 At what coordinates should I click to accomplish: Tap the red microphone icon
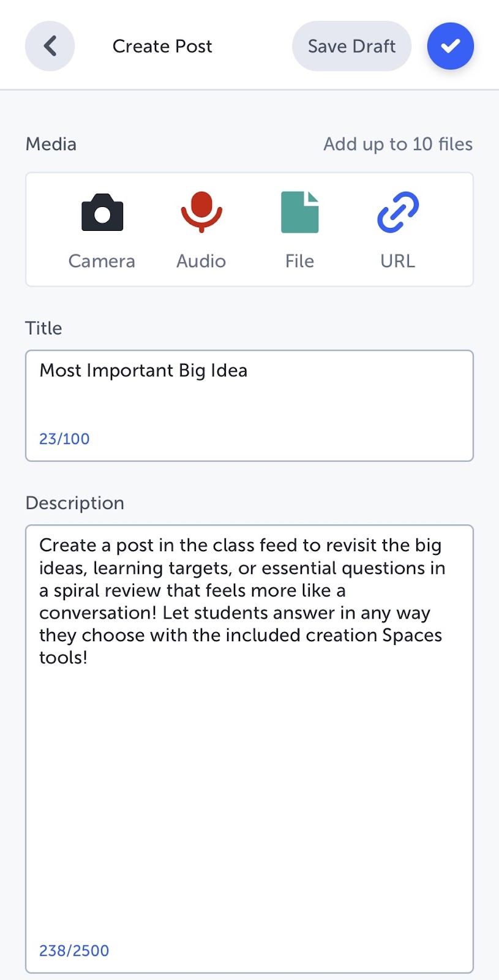pyautogui.click(x=201, y=212)
